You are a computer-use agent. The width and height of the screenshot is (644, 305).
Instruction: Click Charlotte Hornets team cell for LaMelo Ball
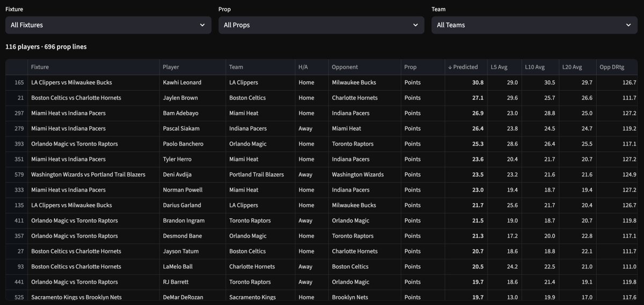(260, 266)
